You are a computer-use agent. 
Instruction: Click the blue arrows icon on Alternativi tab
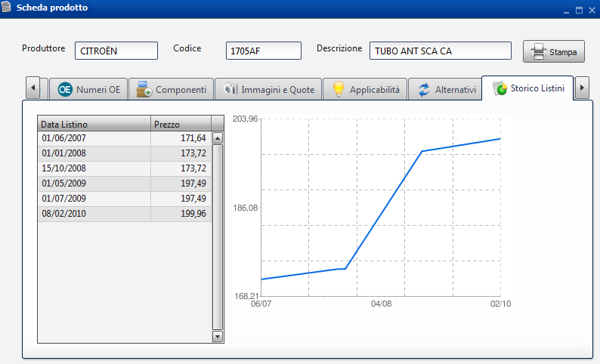pyautogui.click(x=424, y=90)
